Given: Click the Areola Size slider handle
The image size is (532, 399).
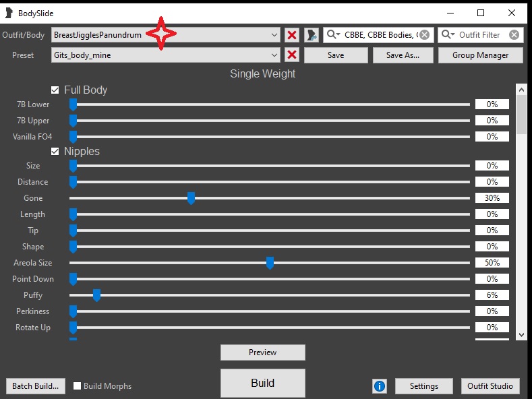Looking at the screenshot, I should tap(270, 263).
